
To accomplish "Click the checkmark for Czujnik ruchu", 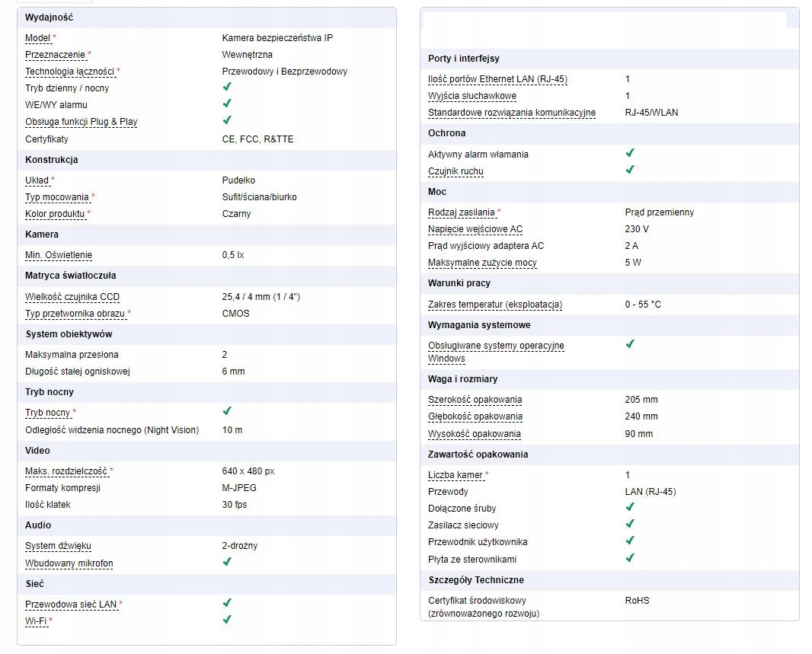I will coord(629,171).
